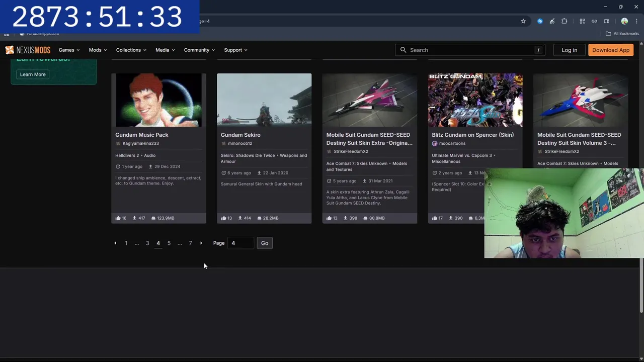Viewport: 644px width, 362px height.
Task: Click the '29 Dec 2024' date text
Action: pos(167,166)
